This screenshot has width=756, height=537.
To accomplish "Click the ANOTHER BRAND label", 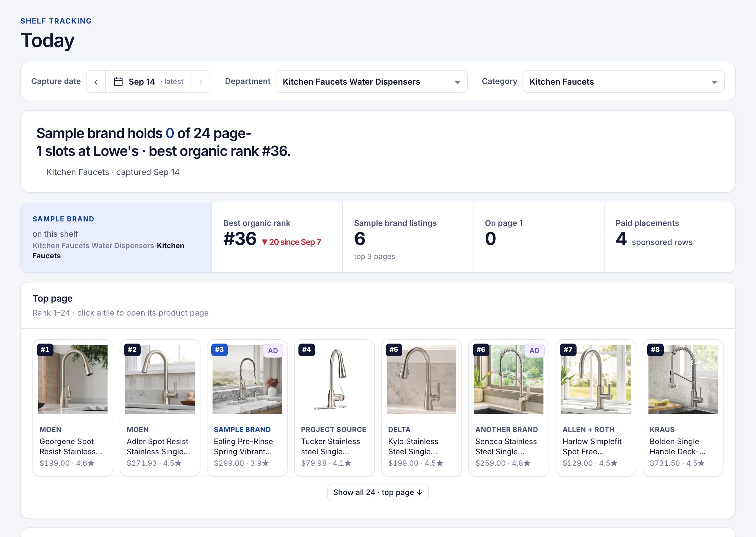I will (x=506, y=429).
